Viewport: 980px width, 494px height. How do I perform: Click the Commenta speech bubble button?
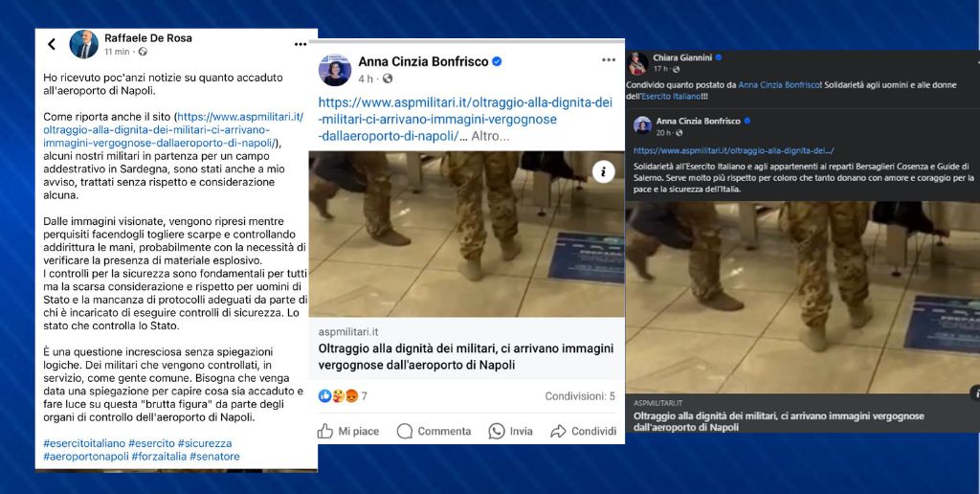[434, 431]
